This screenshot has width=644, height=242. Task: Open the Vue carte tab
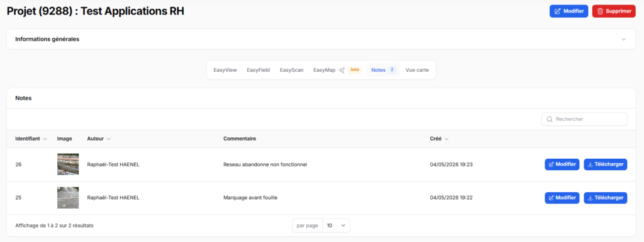pyautogui.click(x=417, y=70)
